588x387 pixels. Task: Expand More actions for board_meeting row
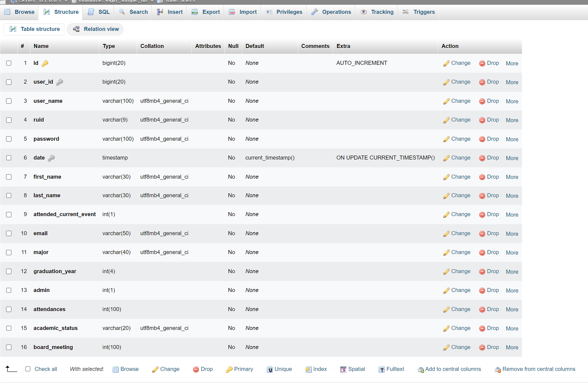coord(512,347)
